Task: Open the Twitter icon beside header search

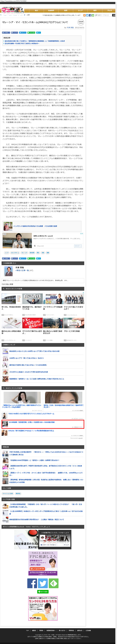Action: click(x=87, y=15)
